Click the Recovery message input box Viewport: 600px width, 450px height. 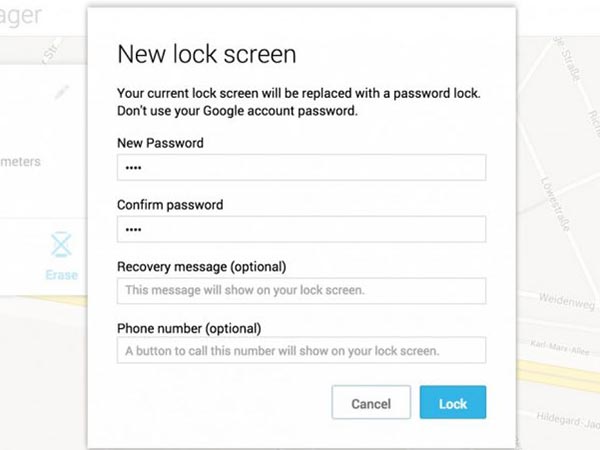[302, 291]
